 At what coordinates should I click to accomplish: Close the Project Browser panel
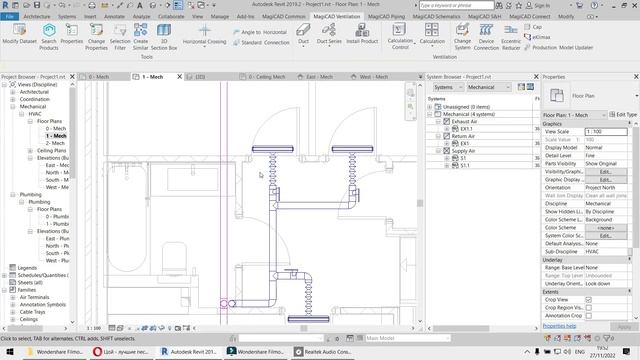(x=72, y=77)
